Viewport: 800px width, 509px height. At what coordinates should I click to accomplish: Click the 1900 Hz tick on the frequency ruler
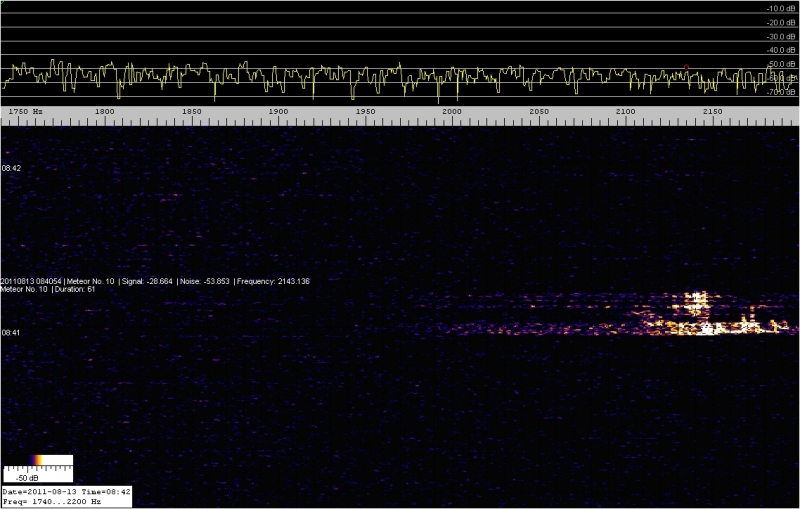coord(278,111)
